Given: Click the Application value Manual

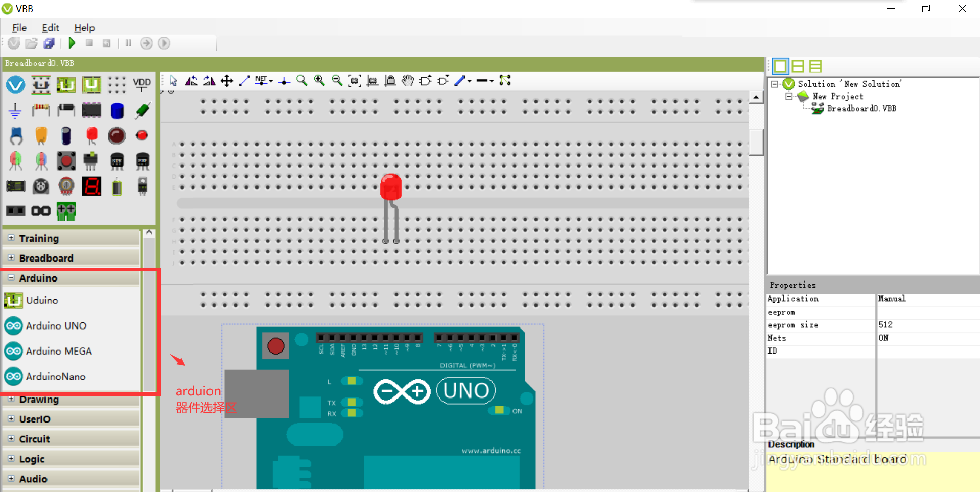Looking at the screenshot, I should [892, 299].
